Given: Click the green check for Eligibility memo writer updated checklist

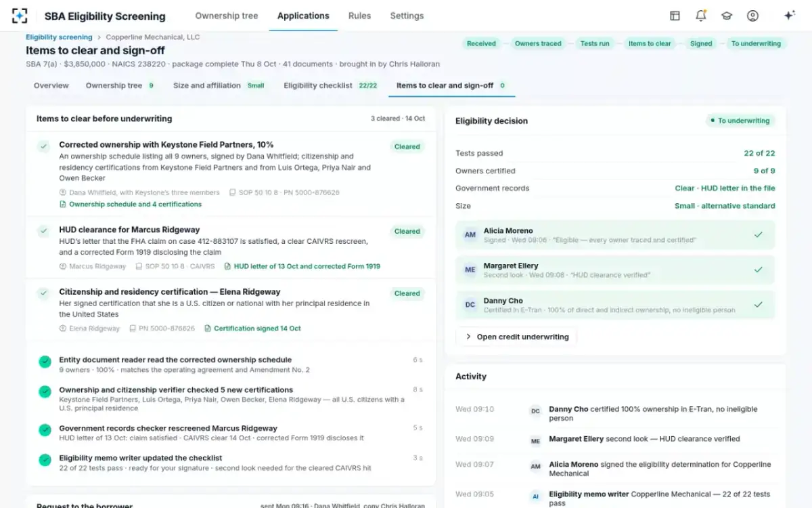Looking at the screenshot, I should pos(45,460).
